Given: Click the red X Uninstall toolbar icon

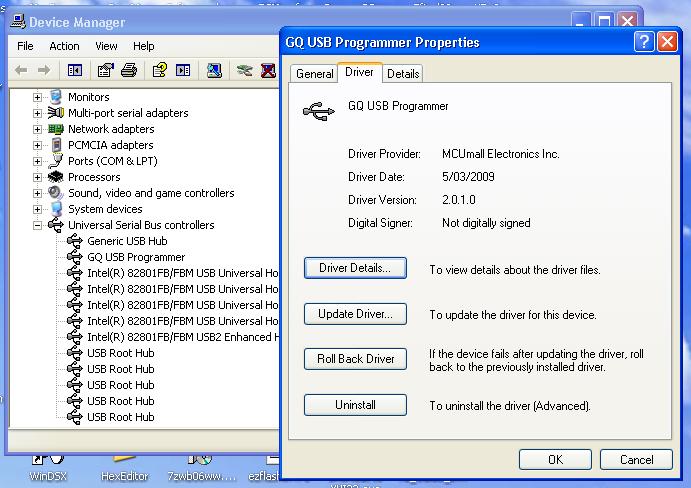Looking at the screenshot, I should [268, 70].
